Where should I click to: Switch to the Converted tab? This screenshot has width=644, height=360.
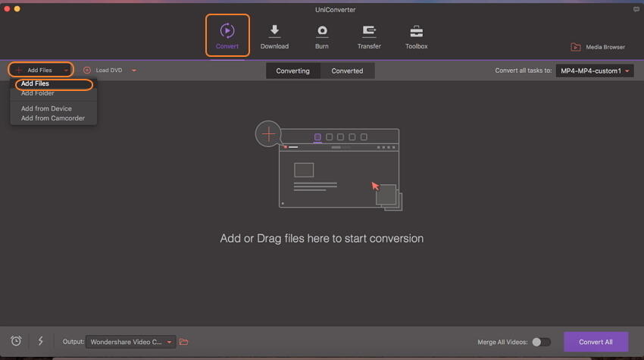[347, 70]
